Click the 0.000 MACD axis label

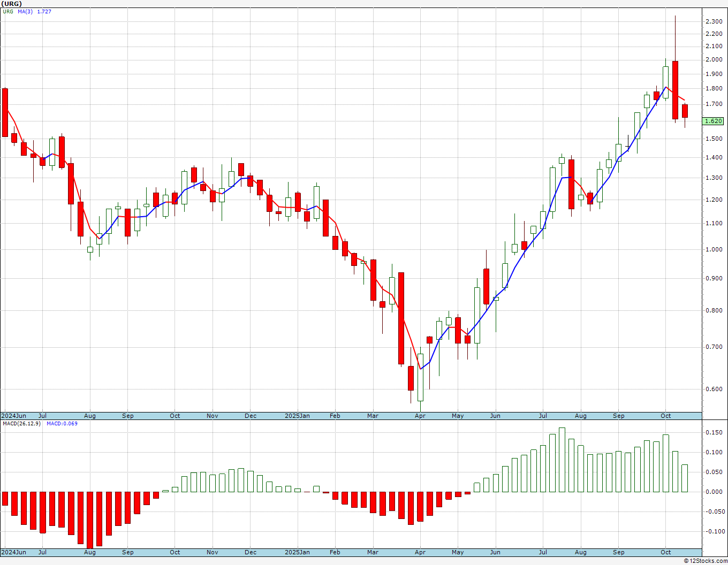point(714,492)
